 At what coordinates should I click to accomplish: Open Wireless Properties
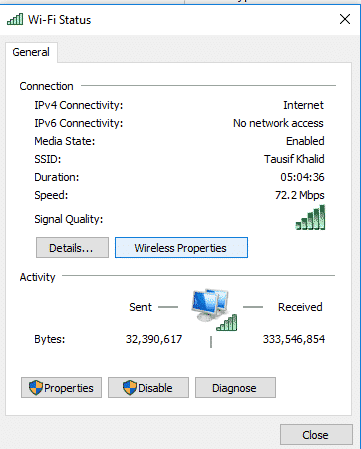click(181, 248)
